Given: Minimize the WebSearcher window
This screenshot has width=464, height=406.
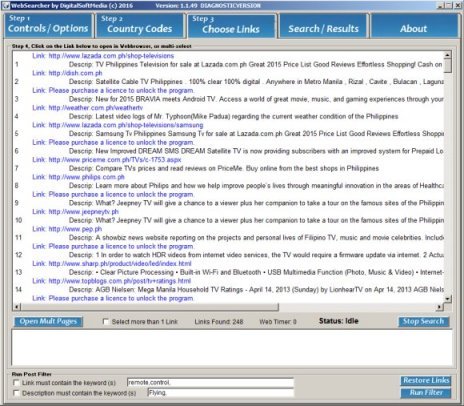Looking at the screenshot, I should point(440,6).
